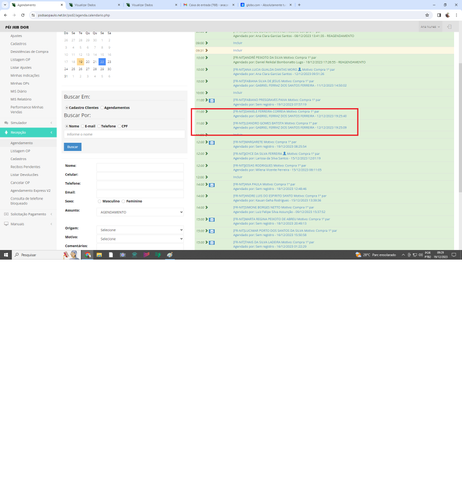
Task: Open Cancelar OP in the sidebar
Action: 20,183
